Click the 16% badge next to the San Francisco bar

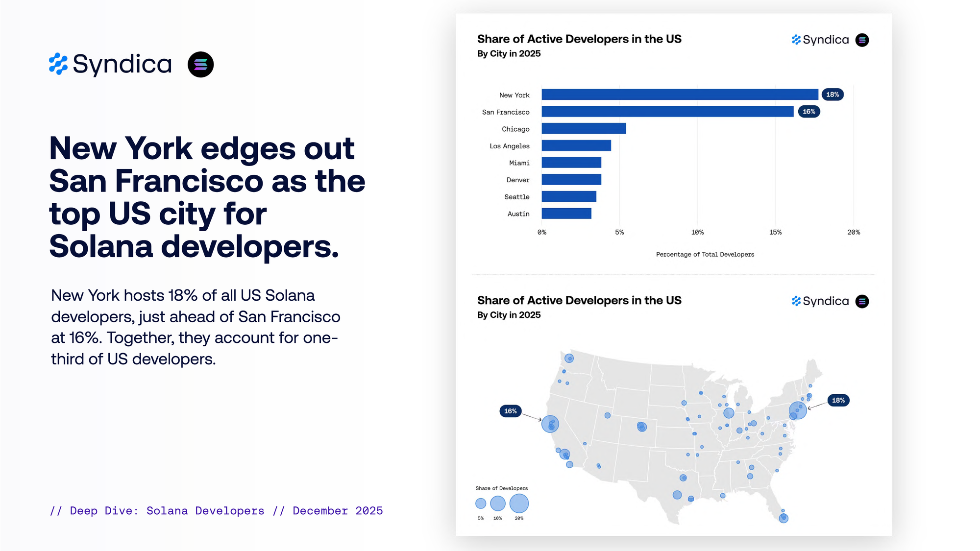click(808, 112)
